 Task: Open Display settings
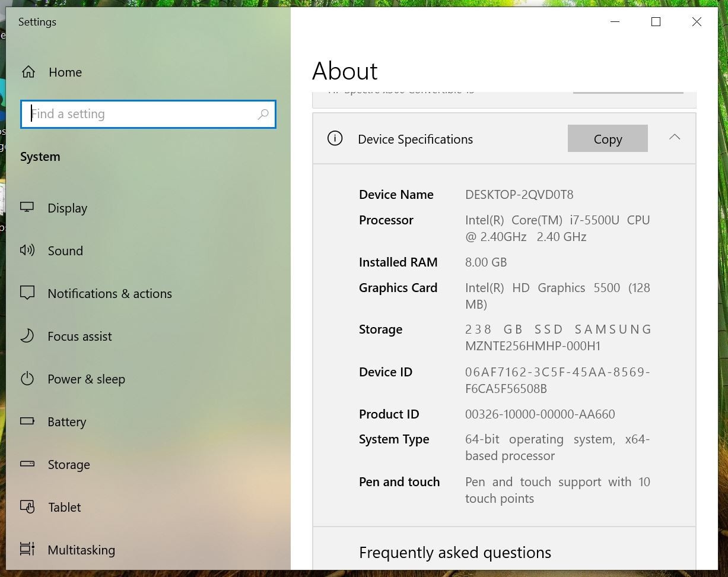[x=68, y=208]
